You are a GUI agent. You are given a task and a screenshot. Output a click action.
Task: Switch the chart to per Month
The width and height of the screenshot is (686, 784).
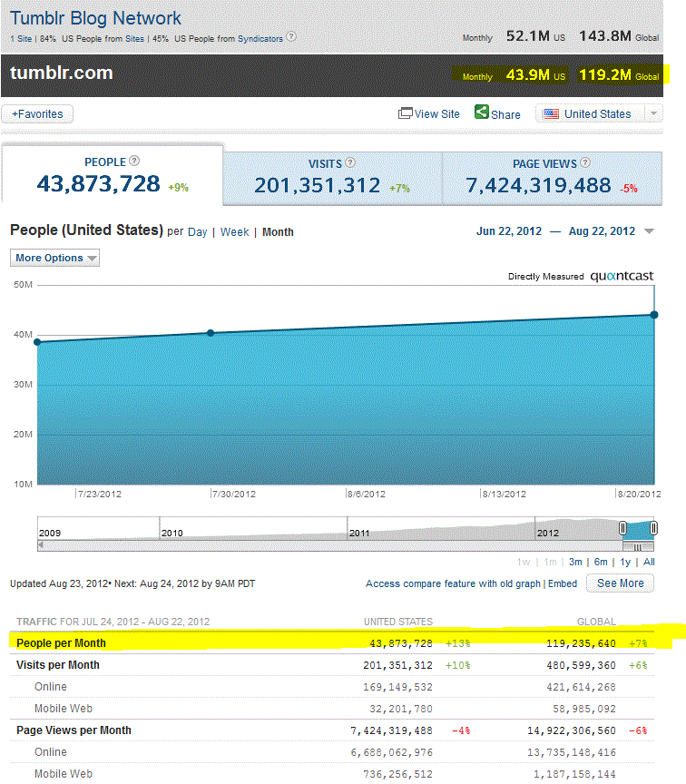[278, 232]
